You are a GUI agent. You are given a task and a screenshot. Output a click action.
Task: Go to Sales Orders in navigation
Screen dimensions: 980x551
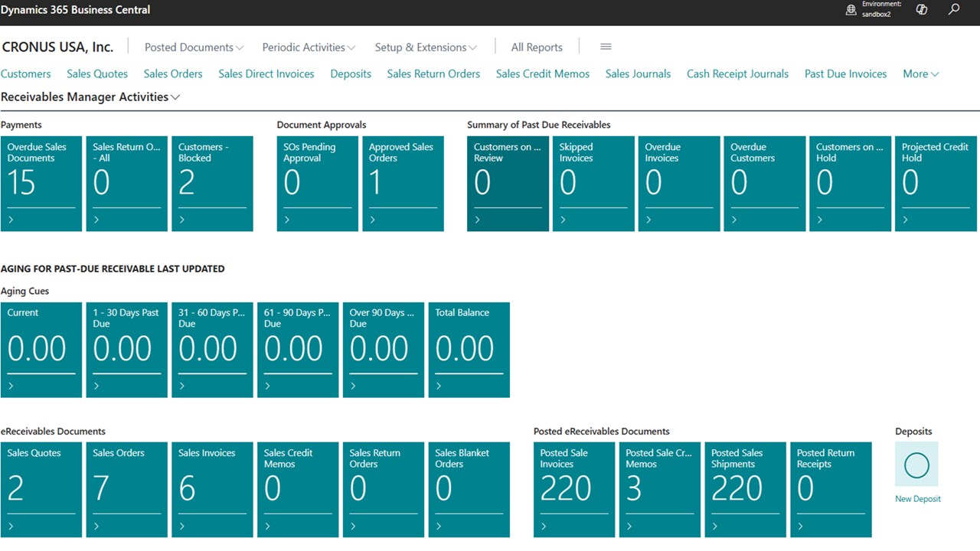(x=173, y=74)
